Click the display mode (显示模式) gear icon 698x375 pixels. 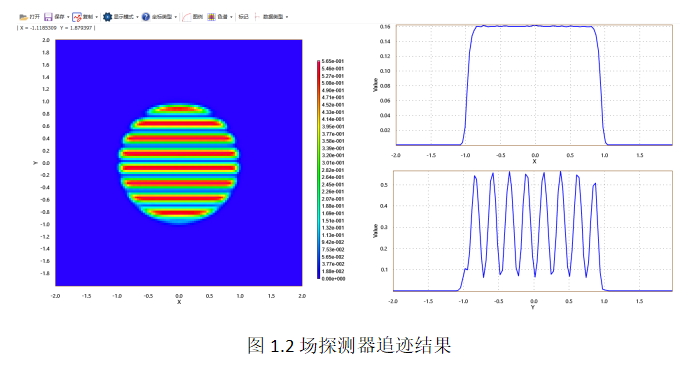(x=107, y=17)
